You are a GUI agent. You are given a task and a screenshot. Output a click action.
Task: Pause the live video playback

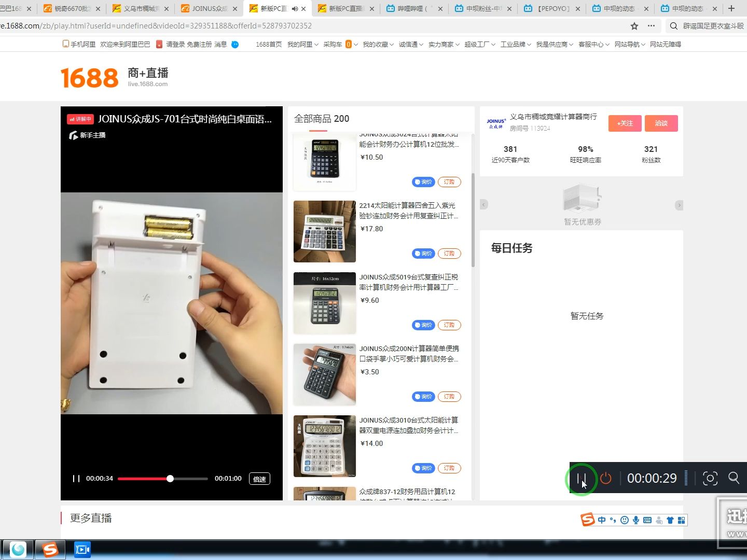point(76,479)
